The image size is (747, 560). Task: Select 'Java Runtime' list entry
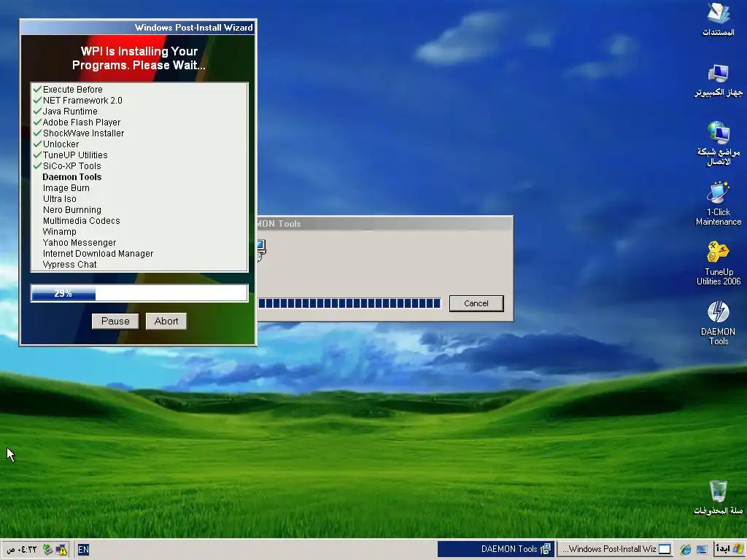click(70, 111)
